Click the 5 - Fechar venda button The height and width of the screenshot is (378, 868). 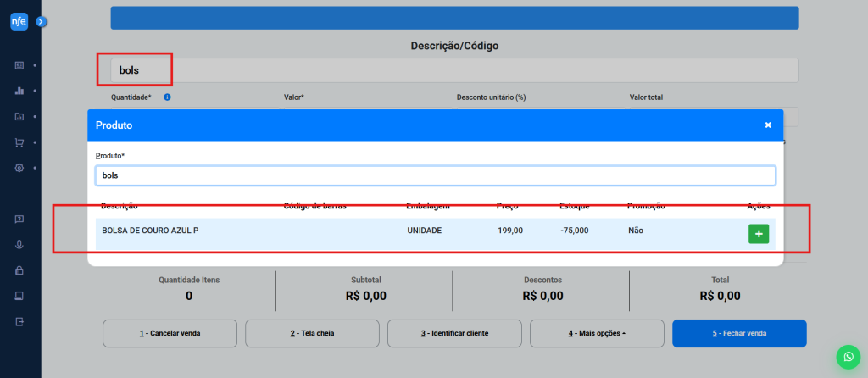point(738,333)
